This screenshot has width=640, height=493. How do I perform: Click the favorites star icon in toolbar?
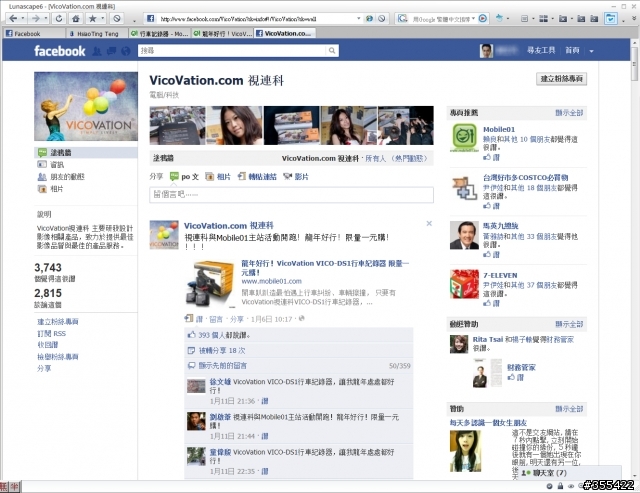click(93, 18)
